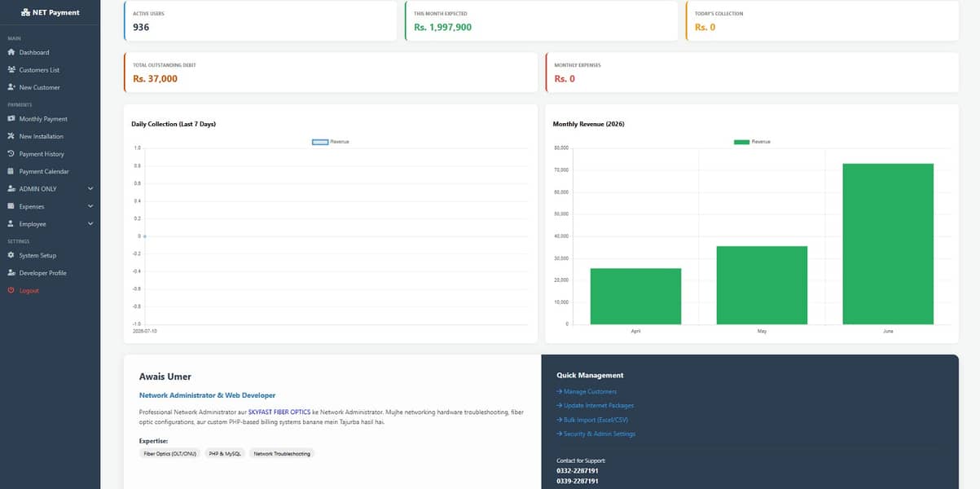Click the Fiber Optics (OLT/ONU) tag
Viewport: 980px width, 489px height.
click(x=169, y=453)
